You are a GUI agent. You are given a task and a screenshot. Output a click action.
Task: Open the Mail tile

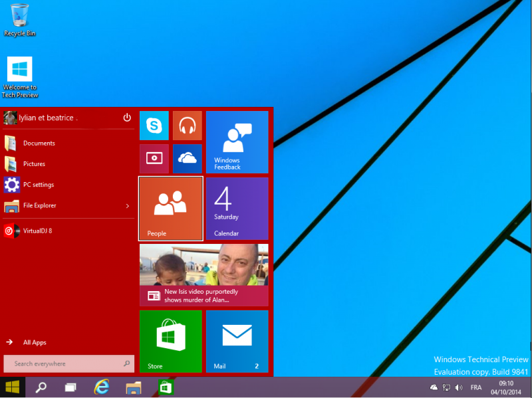[x=237, y=341]
